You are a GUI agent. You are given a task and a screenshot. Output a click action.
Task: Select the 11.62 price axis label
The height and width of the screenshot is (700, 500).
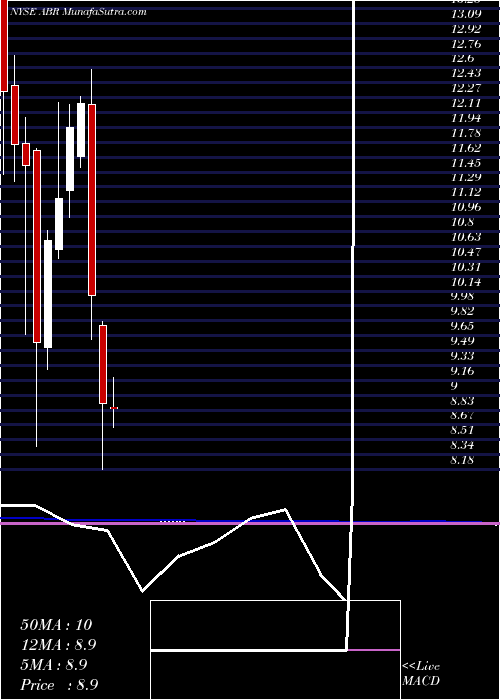coord(466,148)
